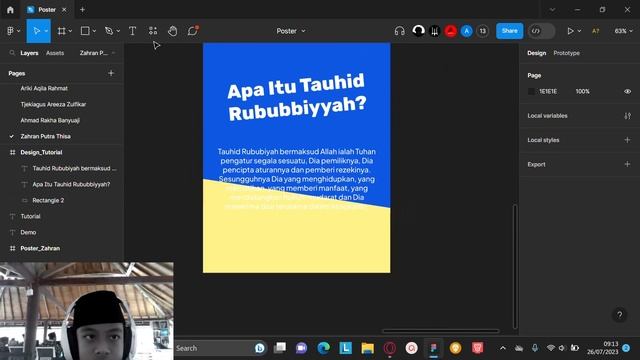Select the Move tool
640x360 pixels.
pyautogui.click(x=36, y=31)
